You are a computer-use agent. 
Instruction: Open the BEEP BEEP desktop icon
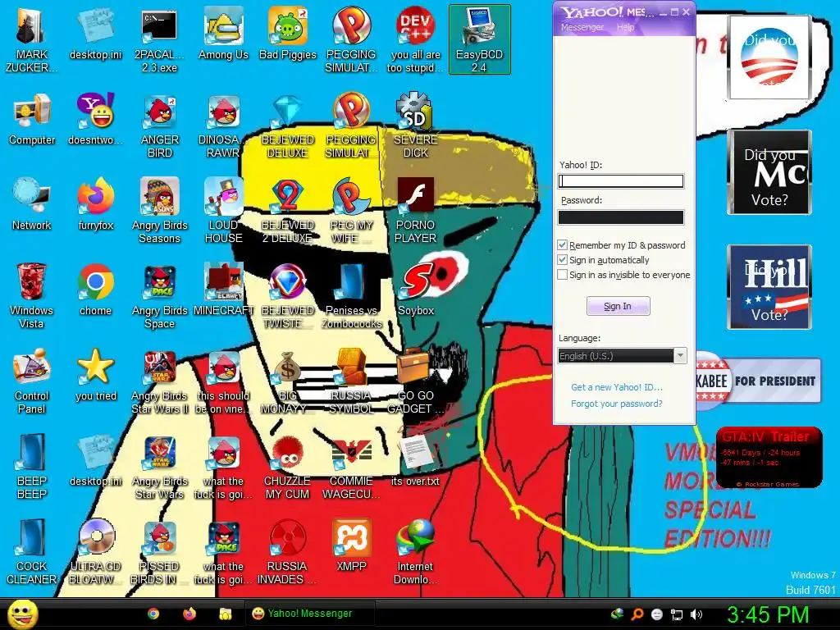[32, 466]
